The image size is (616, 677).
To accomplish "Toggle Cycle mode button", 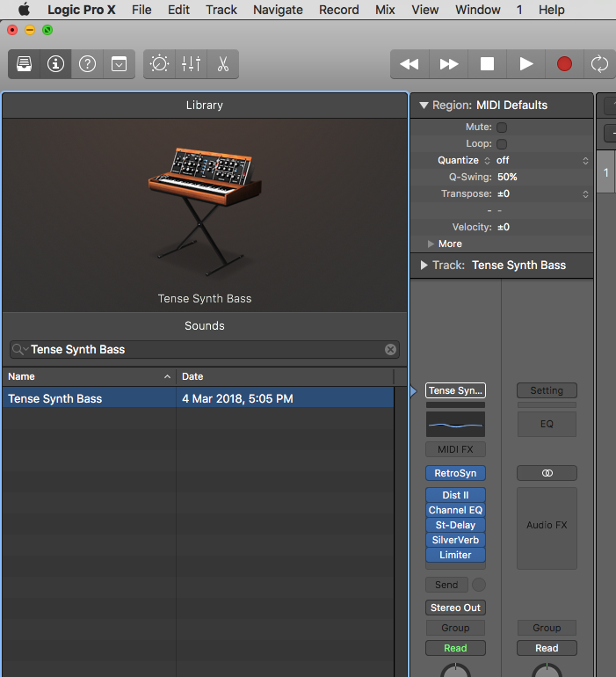I will (599, 64).
